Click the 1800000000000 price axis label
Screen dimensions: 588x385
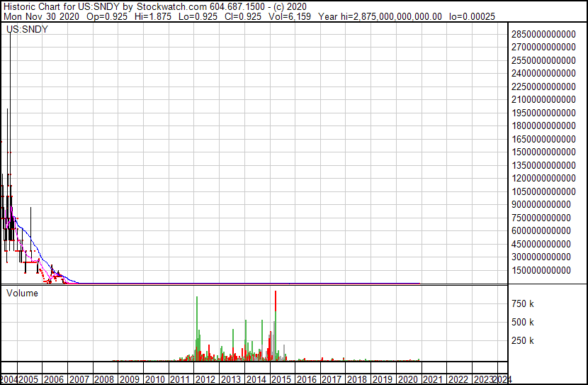pyautogui.click(x=543, y=125)
